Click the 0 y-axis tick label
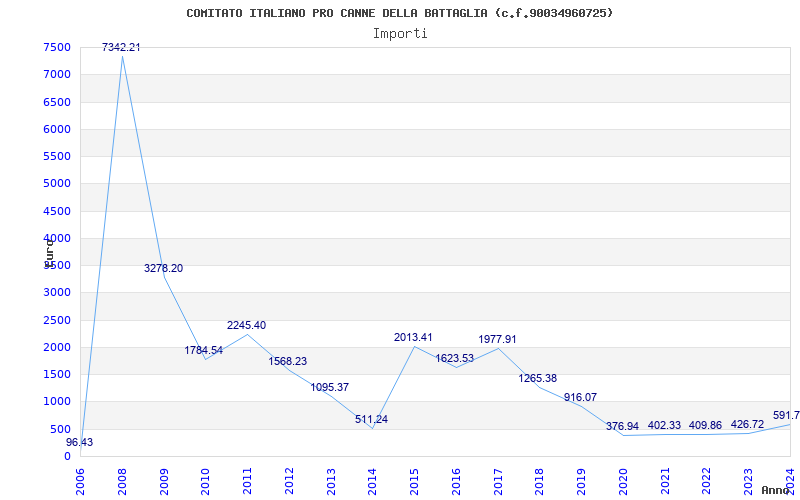Image resolution: width=800 pixels, height=500 pixels. pyautogui.click(x=67, y=456)
